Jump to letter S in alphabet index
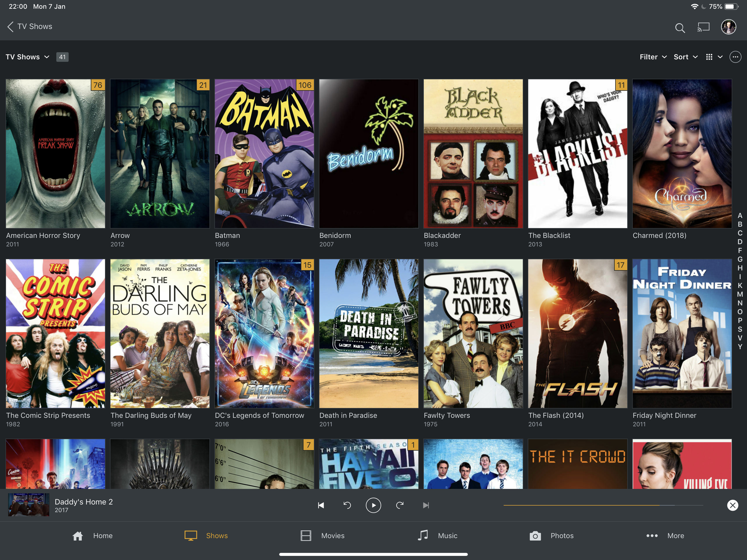The height and width of the screenshot is (560, 747). point(740,329)
